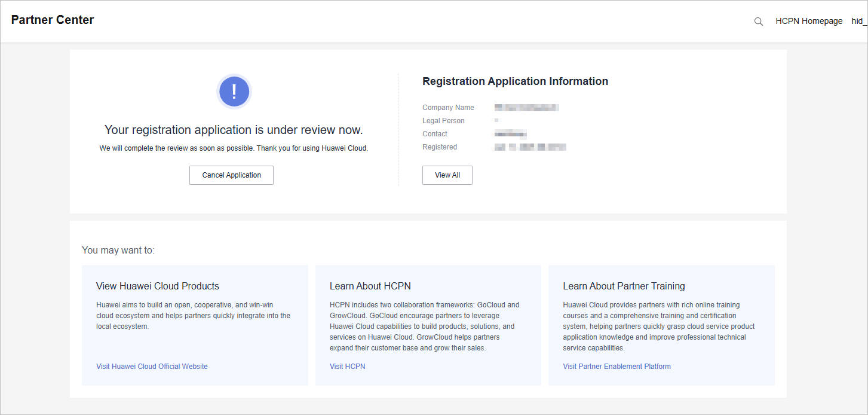Open the HCPN Homepage menu item

(809, 21)
